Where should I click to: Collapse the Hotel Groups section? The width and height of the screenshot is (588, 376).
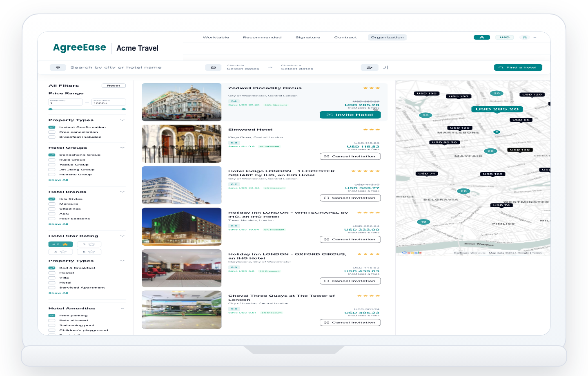[x=122, y=148]
